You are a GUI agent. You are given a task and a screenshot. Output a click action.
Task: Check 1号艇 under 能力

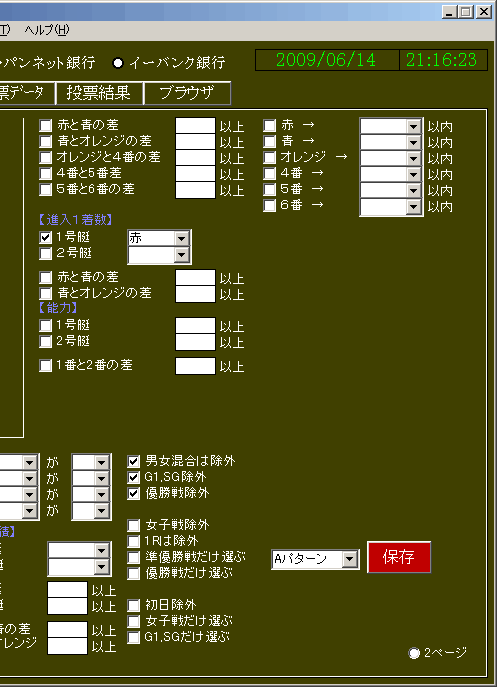pyautogui.click(x=46, y=326)
